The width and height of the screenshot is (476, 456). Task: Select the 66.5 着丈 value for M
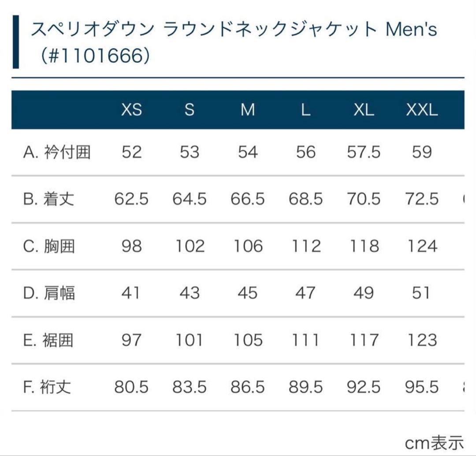tap(248, 199)
